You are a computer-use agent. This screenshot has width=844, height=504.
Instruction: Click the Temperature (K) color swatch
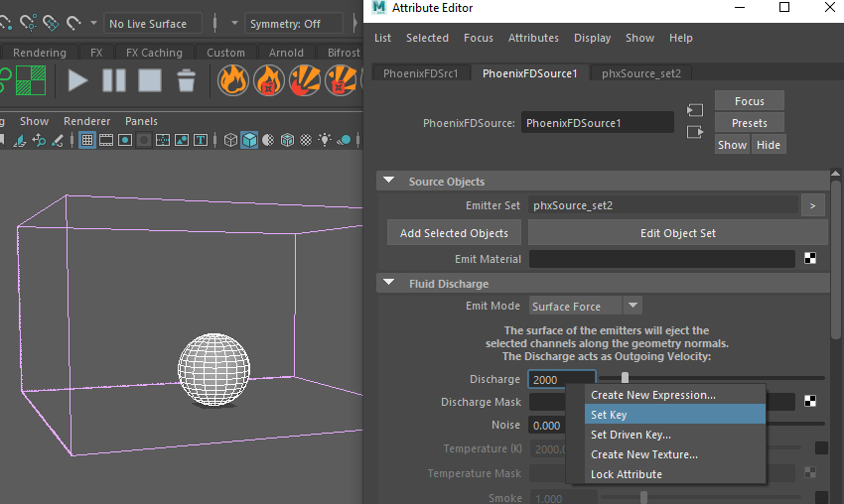coord(821,448)
